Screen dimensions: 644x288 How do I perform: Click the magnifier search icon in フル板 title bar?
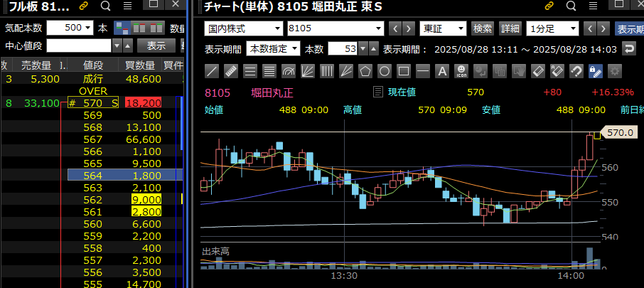tap(105, 6)
